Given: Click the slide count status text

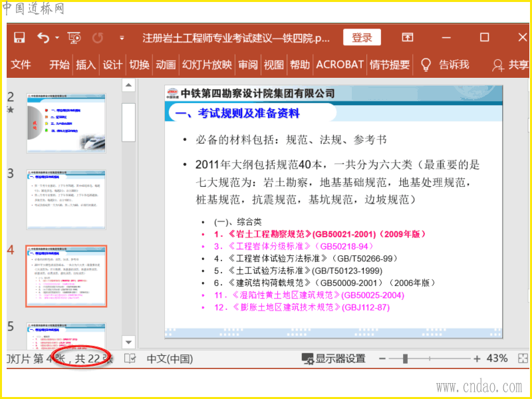Looking at the screenshot, I should coord(60,359).
